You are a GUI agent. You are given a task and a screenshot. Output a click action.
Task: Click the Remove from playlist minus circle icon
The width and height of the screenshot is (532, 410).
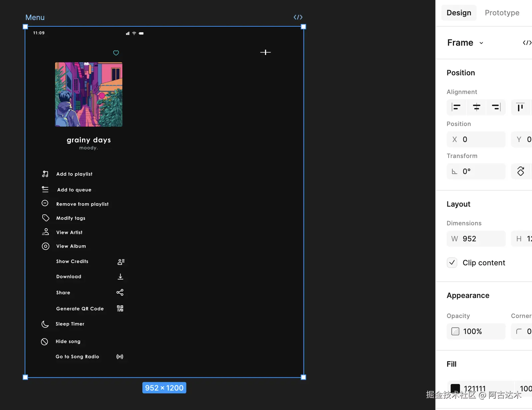click(x=45, y=203)
